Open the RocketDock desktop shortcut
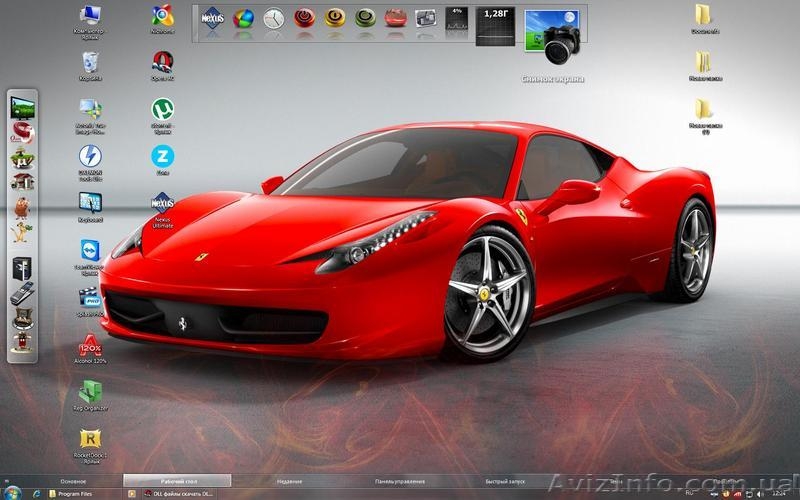 point(90,440)
